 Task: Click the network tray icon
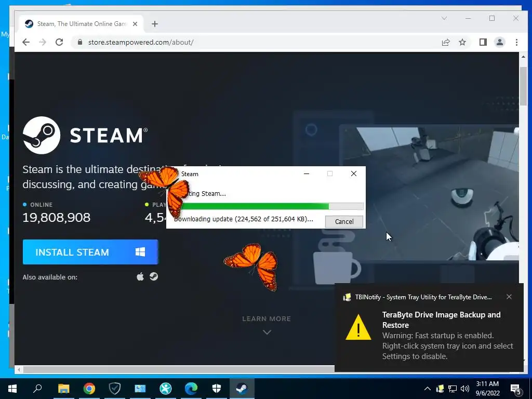tap(453, 389)
